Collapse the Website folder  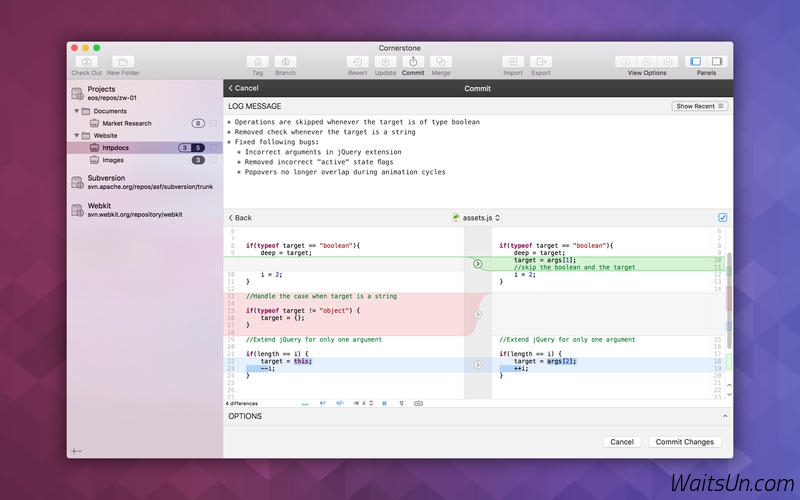pos(77,135)
